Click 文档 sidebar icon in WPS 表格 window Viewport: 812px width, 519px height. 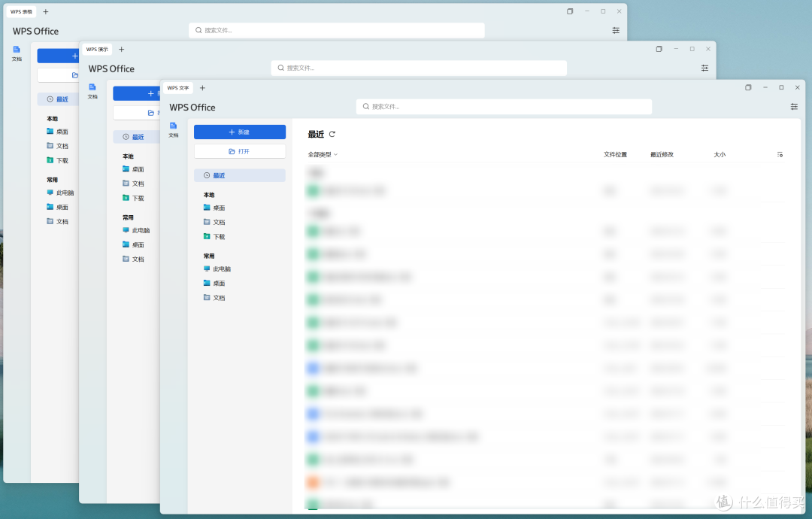17,53
